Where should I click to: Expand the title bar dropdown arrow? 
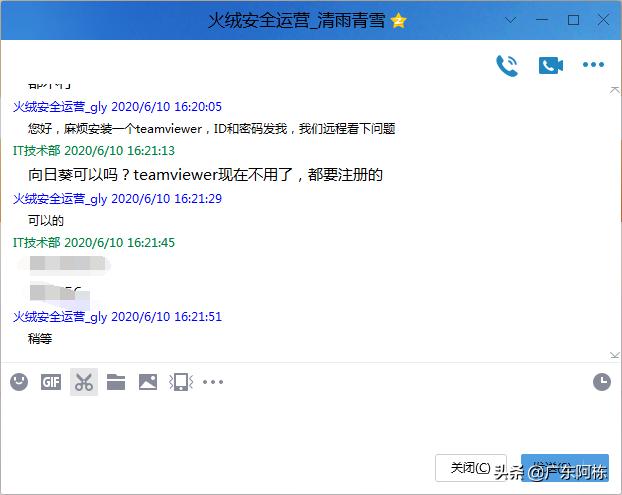511,20
